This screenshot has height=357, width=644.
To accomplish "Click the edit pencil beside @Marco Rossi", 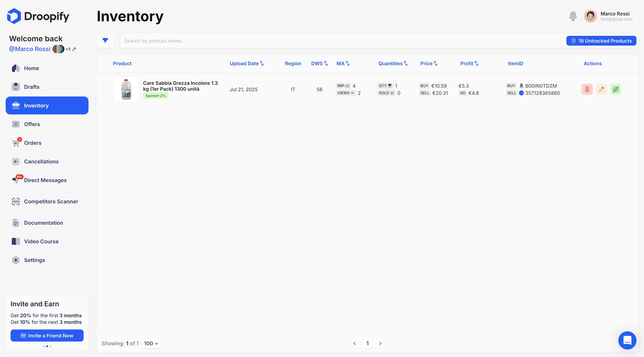I will [x=74, y=49].
